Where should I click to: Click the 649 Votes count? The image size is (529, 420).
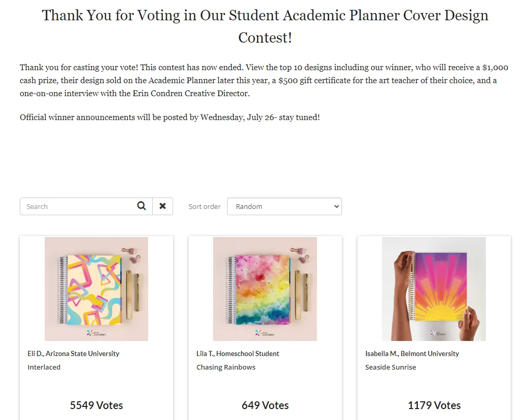[265, 405]
